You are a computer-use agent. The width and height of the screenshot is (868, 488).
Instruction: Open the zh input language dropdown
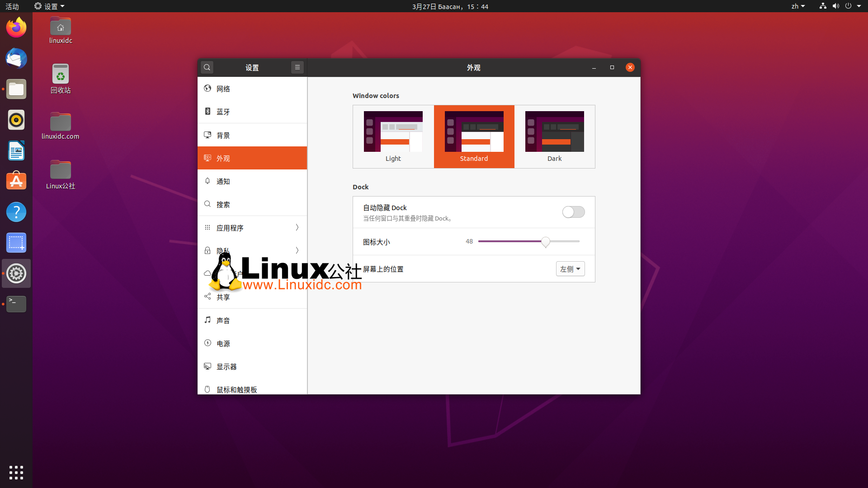798,6
